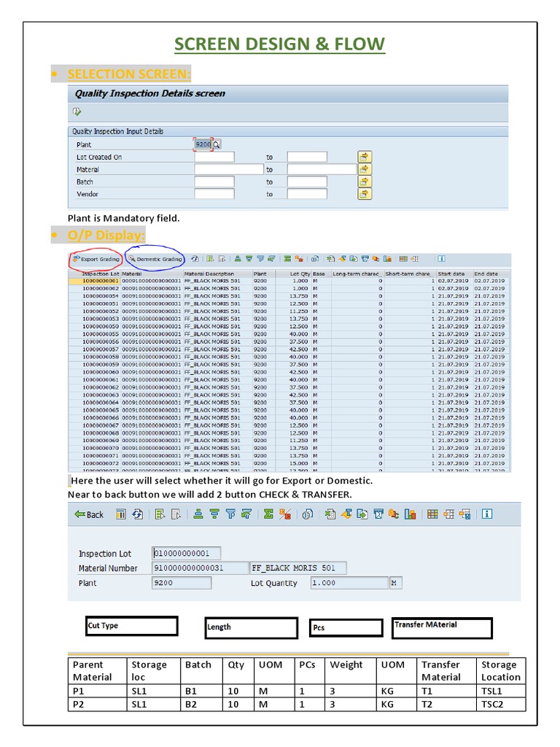Click the Execute clock icon

tap(77, 112)
